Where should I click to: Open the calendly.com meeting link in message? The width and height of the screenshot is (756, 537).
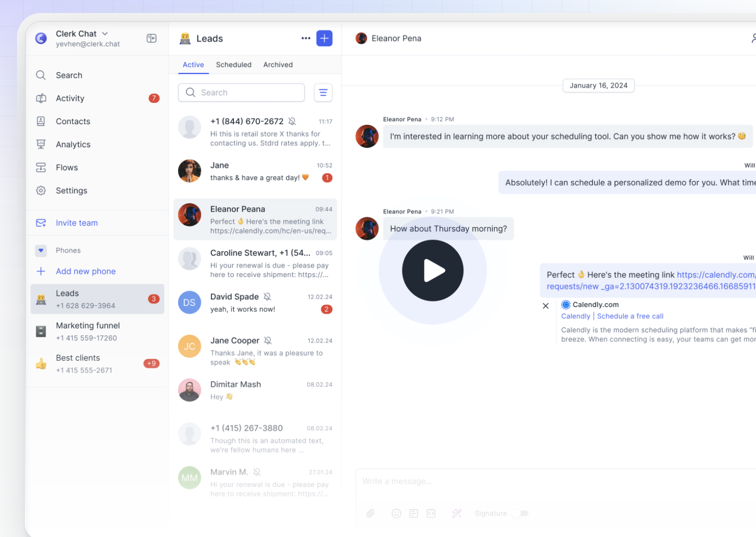[x=651, y=280]
